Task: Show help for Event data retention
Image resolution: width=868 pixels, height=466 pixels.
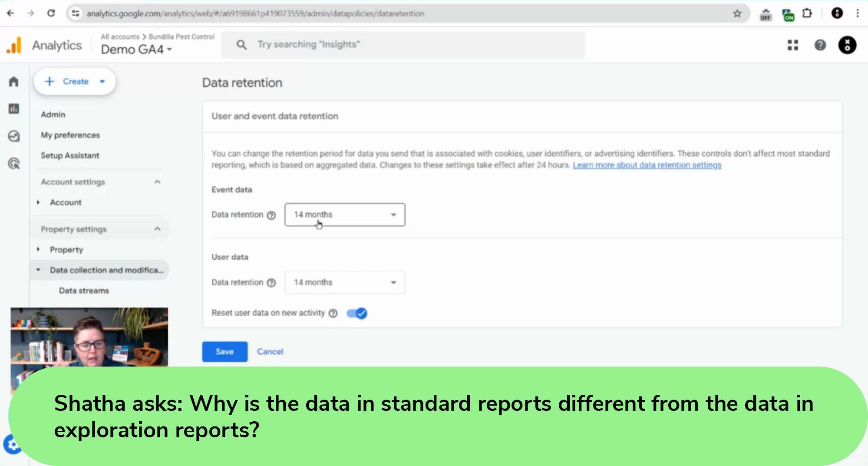Action: coord(271,215)
